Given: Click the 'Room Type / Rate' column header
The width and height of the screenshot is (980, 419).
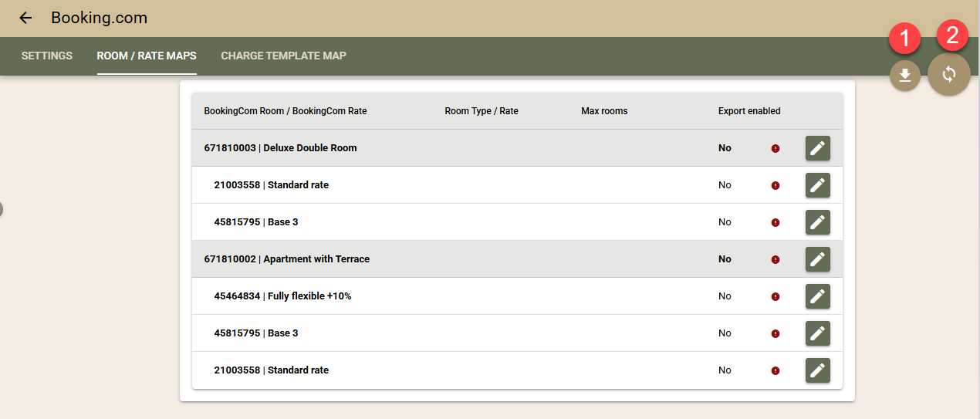Looking at the screenshot, I should tap(482, 111).
